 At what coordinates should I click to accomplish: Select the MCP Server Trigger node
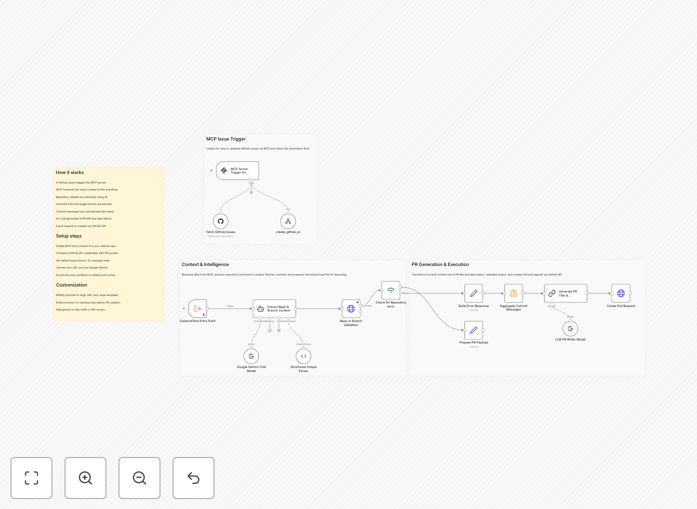(237, 171)
